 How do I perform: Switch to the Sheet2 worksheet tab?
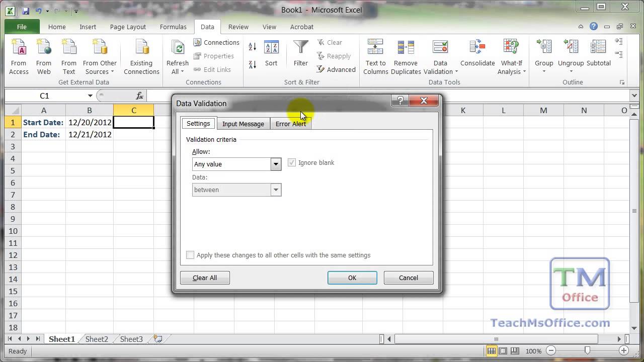pos(97,339)
